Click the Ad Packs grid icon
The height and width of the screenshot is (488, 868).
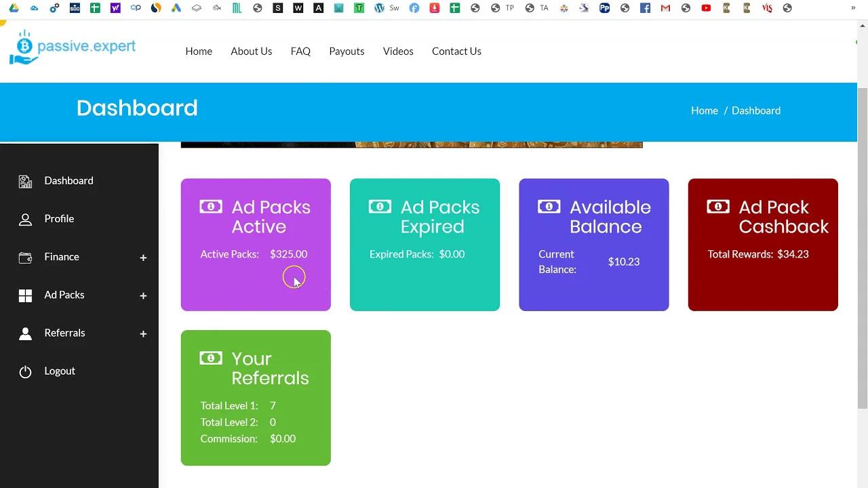coord(25,296)
